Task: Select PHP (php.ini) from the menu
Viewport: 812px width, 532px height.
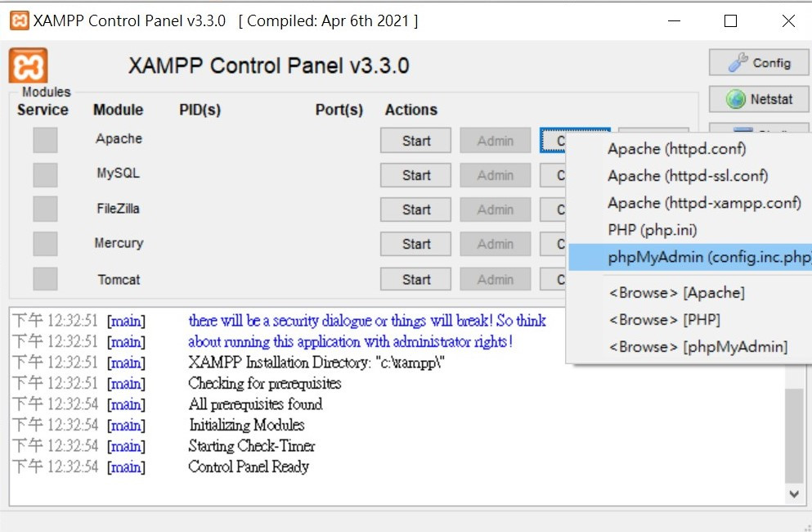Action: pyautogui.click(x=690, y=230)
